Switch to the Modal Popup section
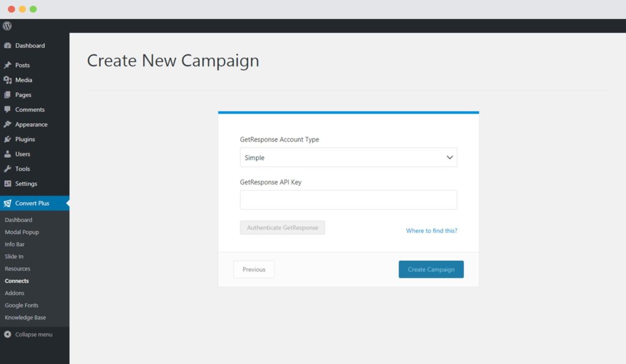The width and height of the screenshot is (626, 364). click(21, 231)
